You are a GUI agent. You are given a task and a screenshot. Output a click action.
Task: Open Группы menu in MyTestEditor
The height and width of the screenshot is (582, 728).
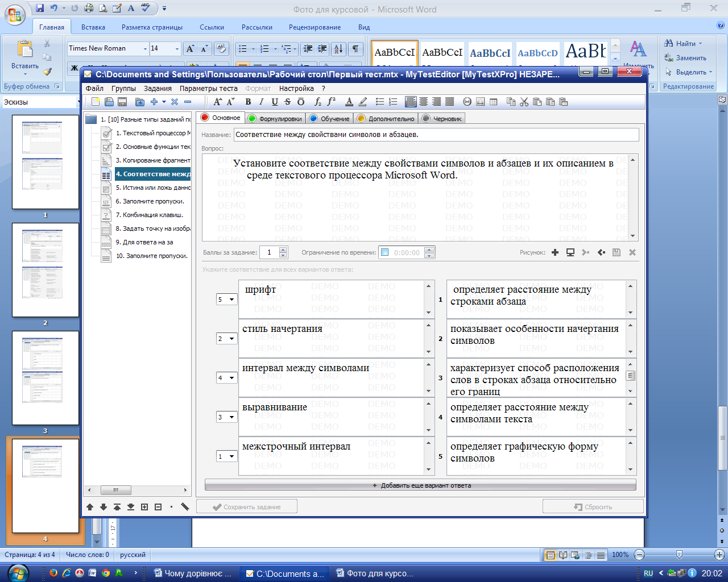[x=123, y=89]
